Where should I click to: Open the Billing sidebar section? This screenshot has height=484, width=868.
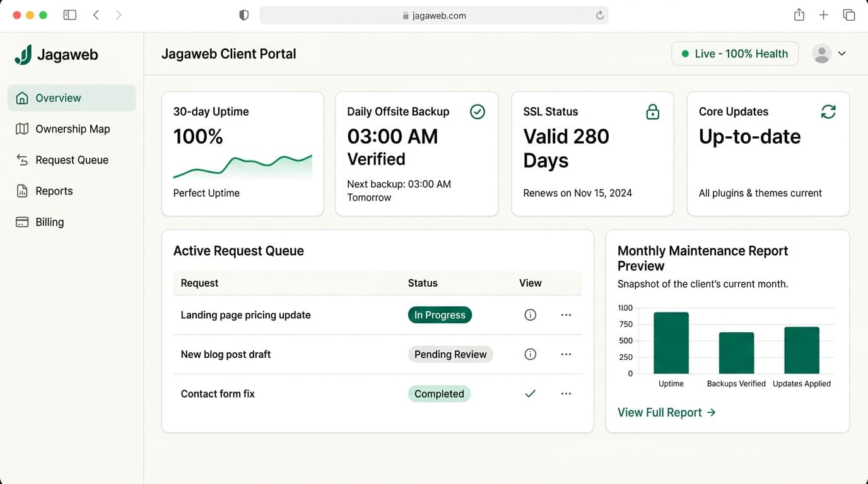pos(71,222)
